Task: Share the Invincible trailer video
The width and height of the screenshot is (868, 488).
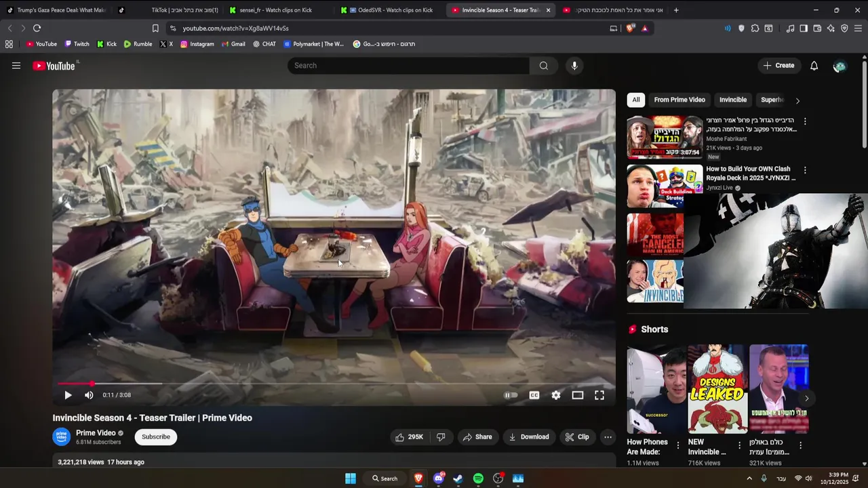Action: pyautogui.click(x=477, y=437)
